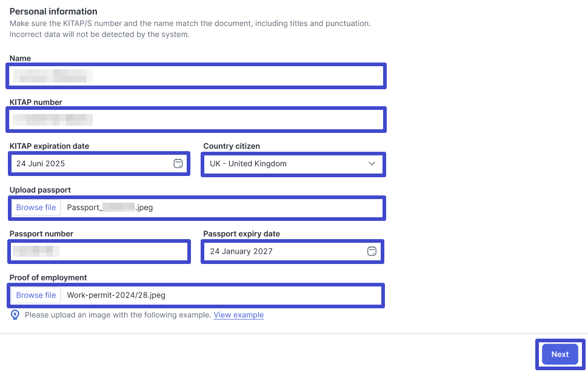Select the uploaded Passport jpeg filename
The height and width of the screenshot is (372, 588).
[x=110, y=208]
